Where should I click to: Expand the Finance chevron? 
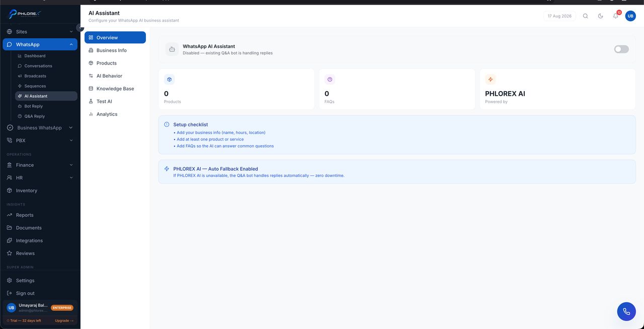(x=71, y=165)
